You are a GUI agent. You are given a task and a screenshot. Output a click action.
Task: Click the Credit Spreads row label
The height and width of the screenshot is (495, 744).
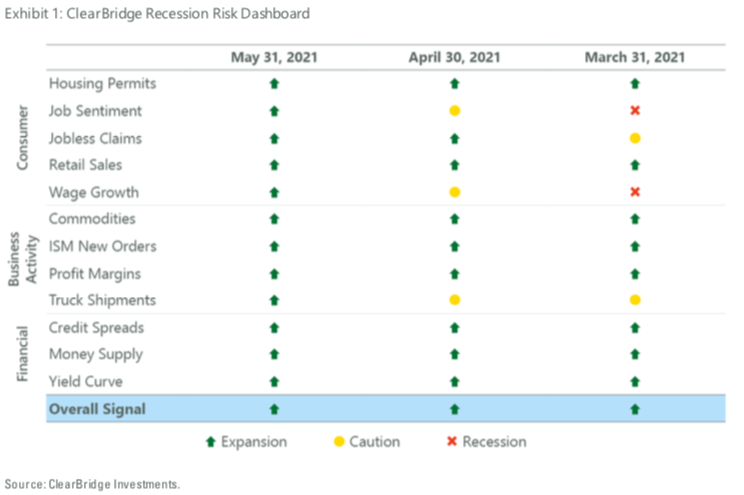(96, 327)
